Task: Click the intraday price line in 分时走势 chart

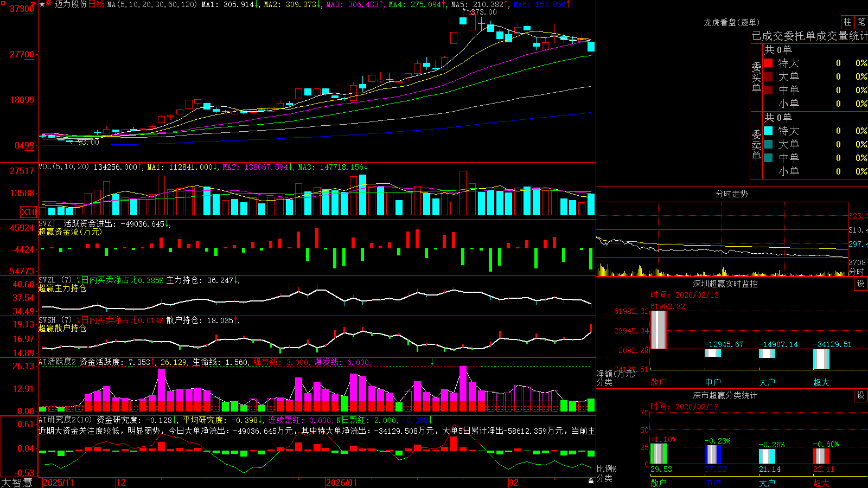Action: click(722, 251)
